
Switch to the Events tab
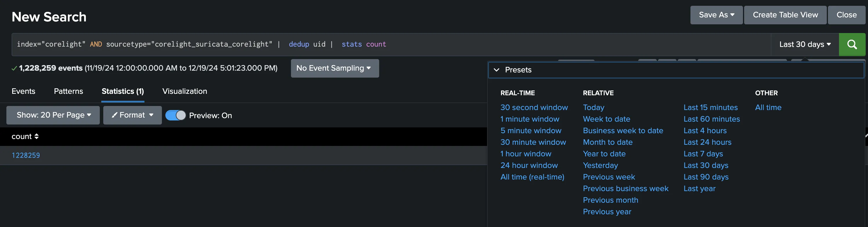[23, 91]
